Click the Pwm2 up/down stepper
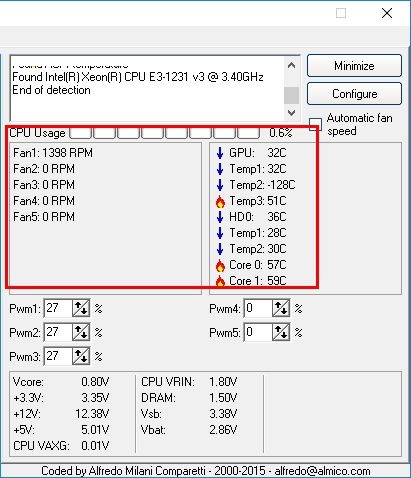Screen dimensions: 411x478 pos(81,332)
